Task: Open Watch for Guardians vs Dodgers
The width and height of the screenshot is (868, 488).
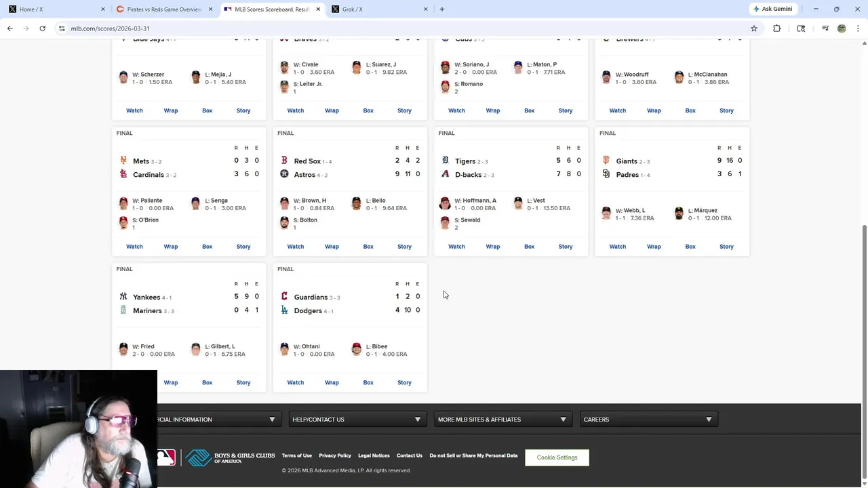Action: (296, 383)
